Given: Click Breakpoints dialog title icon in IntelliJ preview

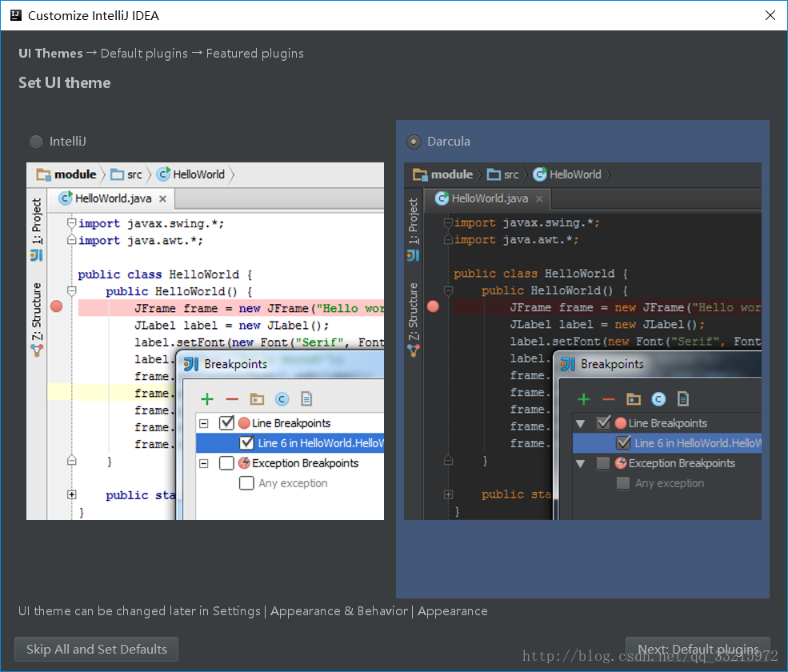Looking at the screenshot, I should pos(191,364).
